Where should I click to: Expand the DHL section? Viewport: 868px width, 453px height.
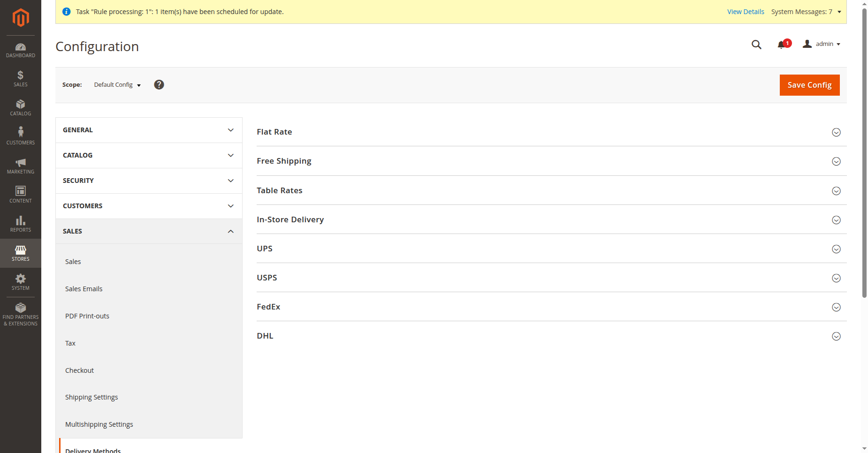[551, 336]
